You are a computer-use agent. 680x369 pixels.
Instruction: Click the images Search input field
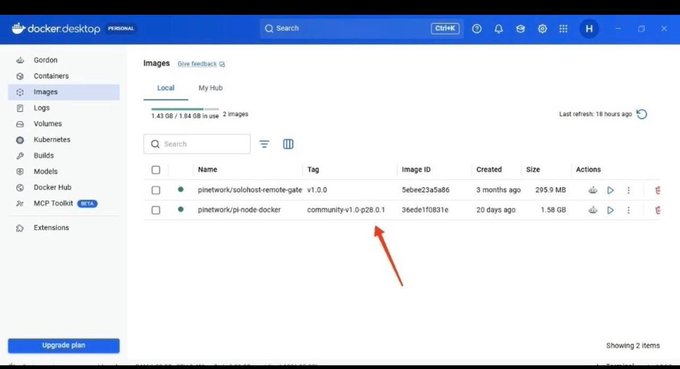tap(197, 144)
